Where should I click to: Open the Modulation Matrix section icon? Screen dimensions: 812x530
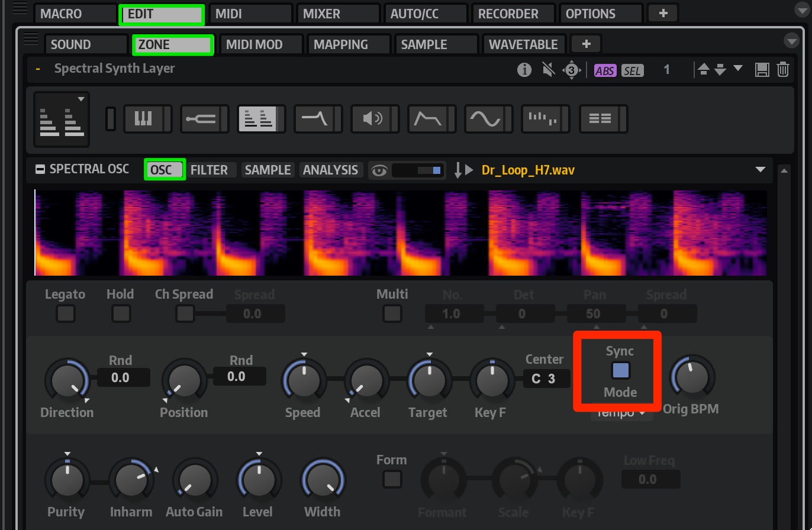coord(599,119)
